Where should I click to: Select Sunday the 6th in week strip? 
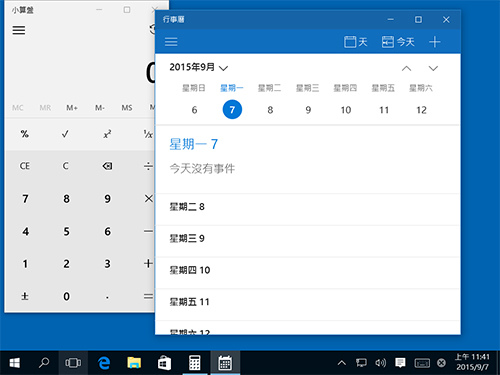pyautogui.click(x=194, y=110)
